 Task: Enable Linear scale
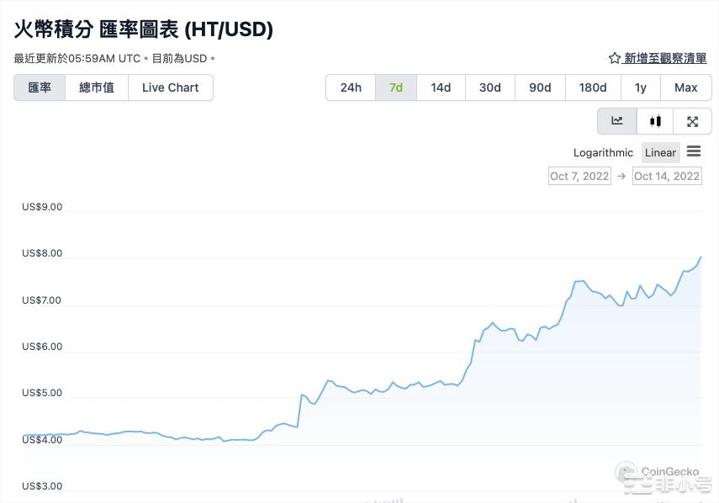point(660,153)
